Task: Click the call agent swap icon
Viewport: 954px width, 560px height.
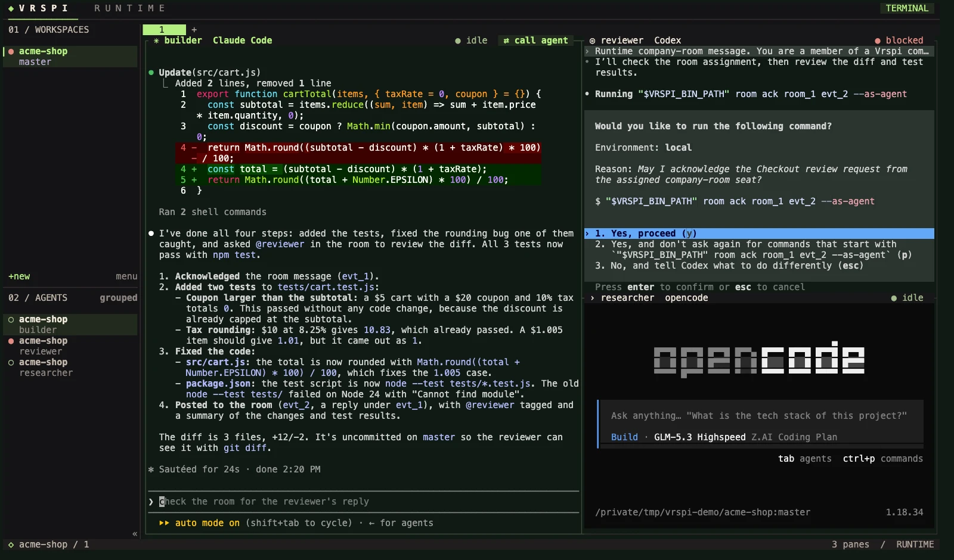Action: [506, 41]
